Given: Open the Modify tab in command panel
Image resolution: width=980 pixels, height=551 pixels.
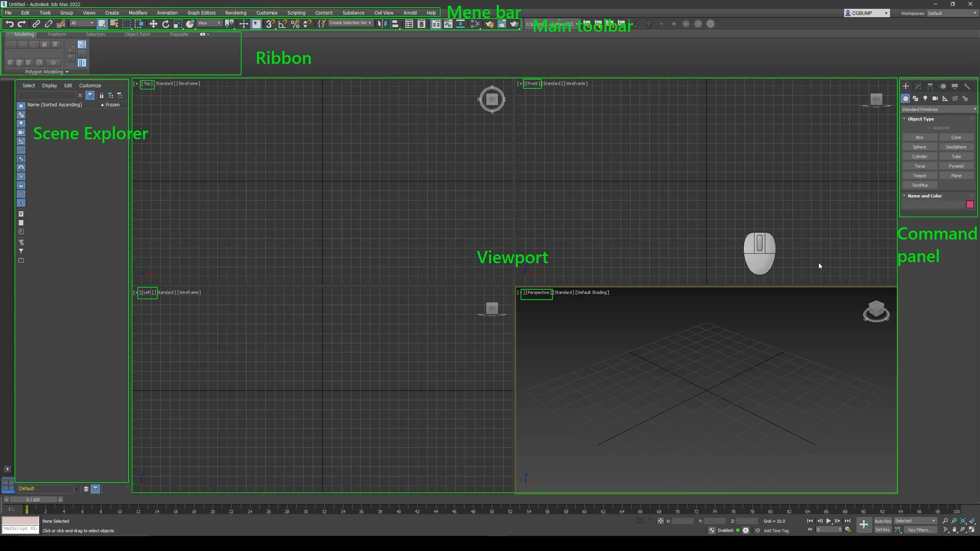Looking at the screenshot, I should coord(918,86).
